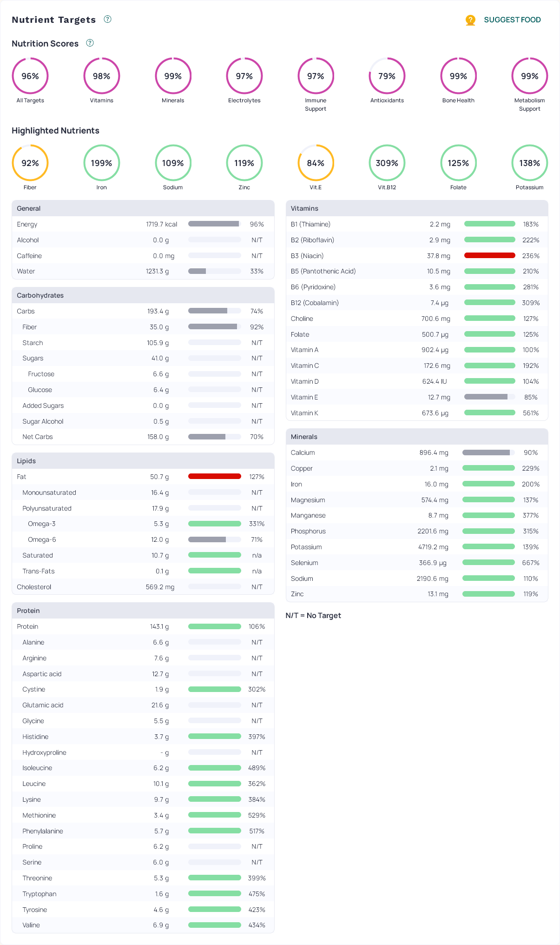
Task: Click the help icon beside Nutrient Targets
Action: 107,19
